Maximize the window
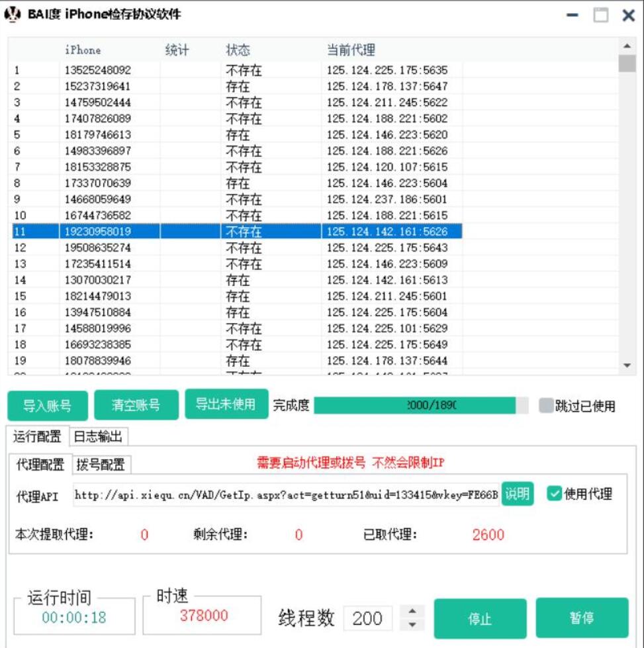Screen dimensions: 644x648 point(600,15)
